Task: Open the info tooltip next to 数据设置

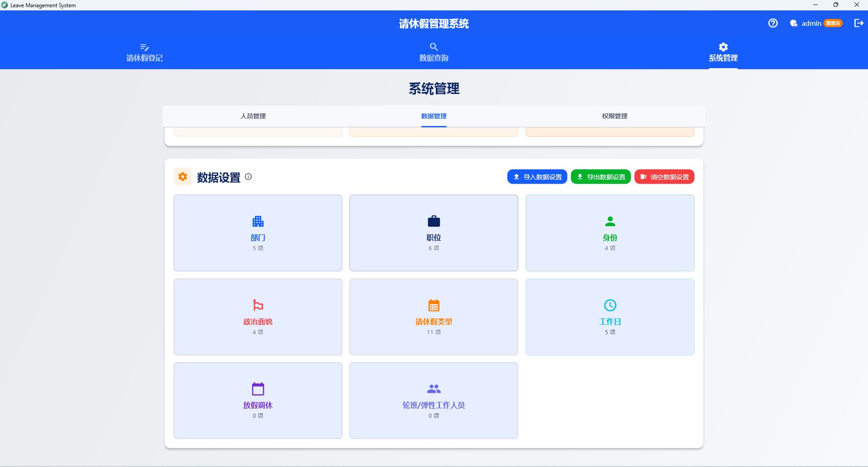Action: click(x=248, y=177)
